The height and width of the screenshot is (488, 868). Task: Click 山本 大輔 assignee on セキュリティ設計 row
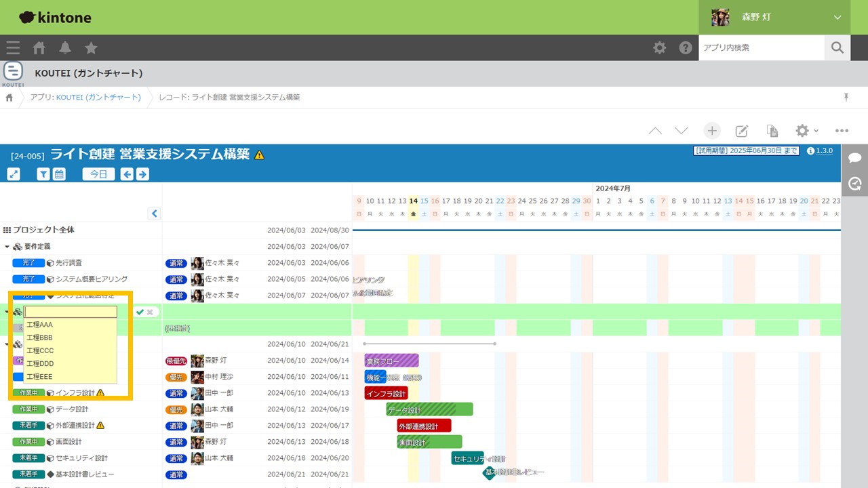(212, 458)
